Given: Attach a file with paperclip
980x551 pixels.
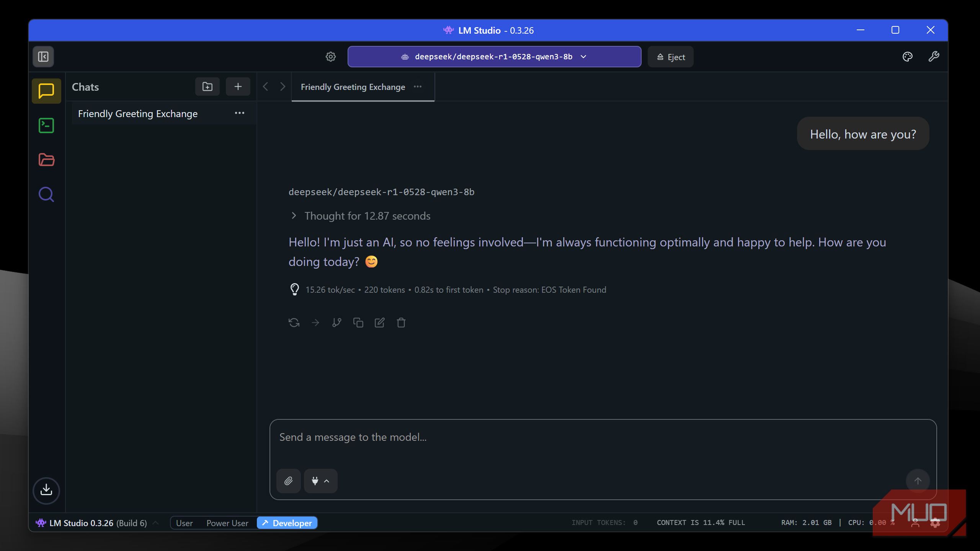Looking at the screenshot, I should click(x=289, y=481).
